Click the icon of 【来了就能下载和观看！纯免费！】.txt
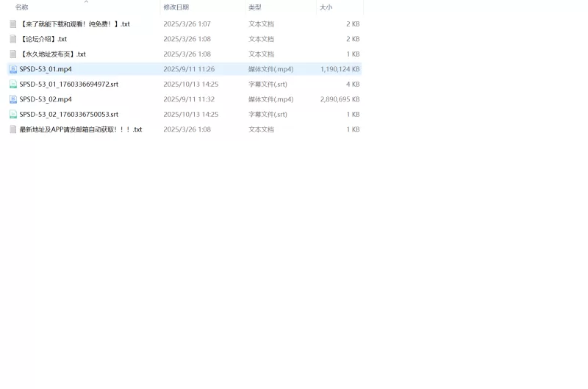The height and width of the screenshot is (389, 588). pos(12,24)
